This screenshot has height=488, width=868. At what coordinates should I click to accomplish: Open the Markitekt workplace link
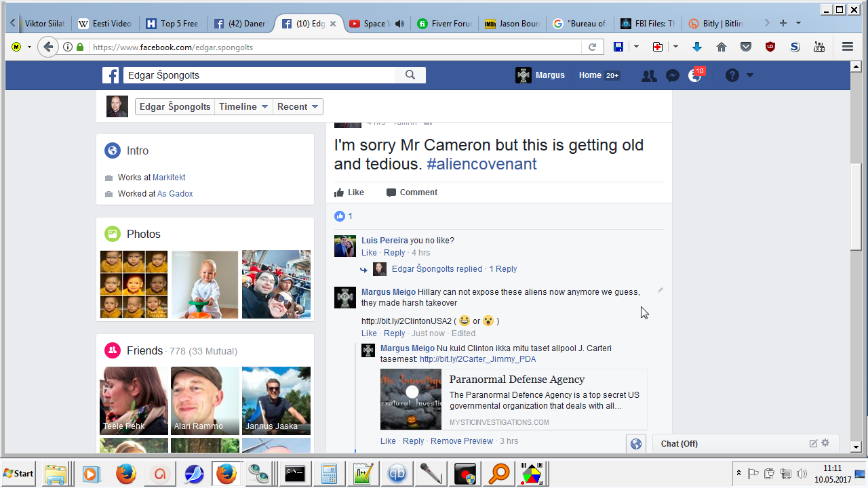(x=169, y=178)
